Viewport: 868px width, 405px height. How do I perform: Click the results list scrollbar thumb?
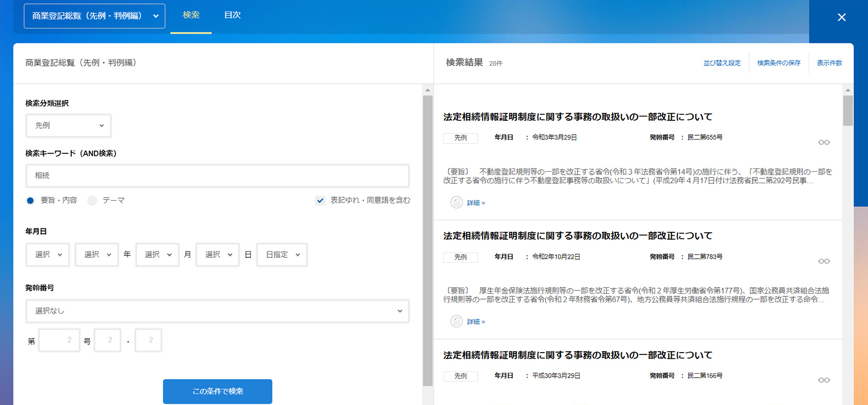point(848,111)
